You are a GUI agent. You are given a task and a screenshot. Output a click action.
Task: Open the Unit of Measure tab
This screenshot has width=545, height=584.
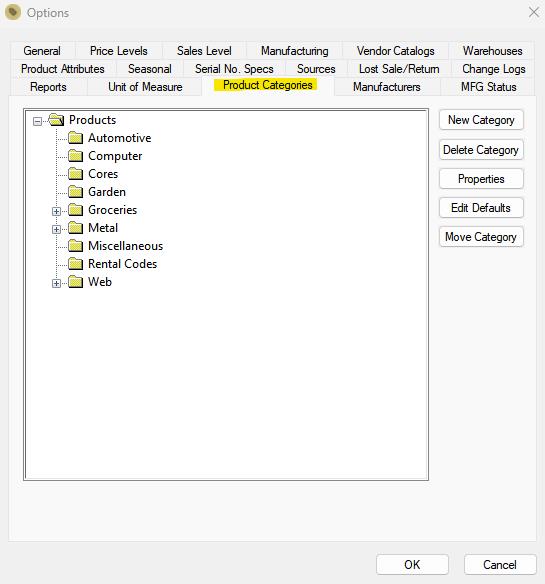pos(145,87)
